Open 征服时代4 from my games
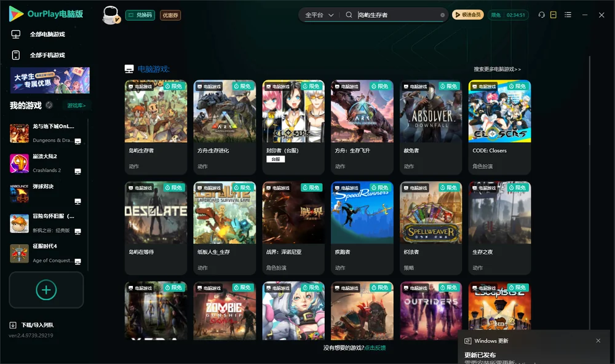Image resolution: width=615 pixels, height=364 pixels. coord(46,253)
